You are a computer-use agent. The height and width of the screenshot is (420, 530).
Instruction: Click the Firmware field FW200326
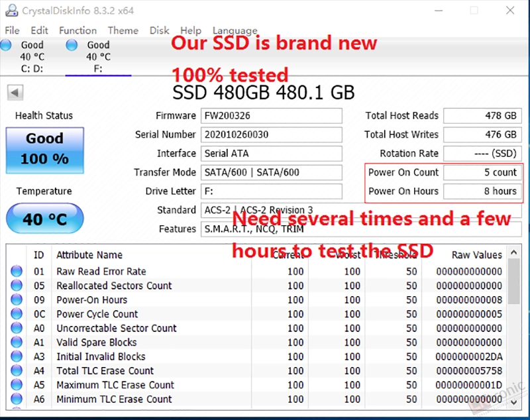coord(272,116)
